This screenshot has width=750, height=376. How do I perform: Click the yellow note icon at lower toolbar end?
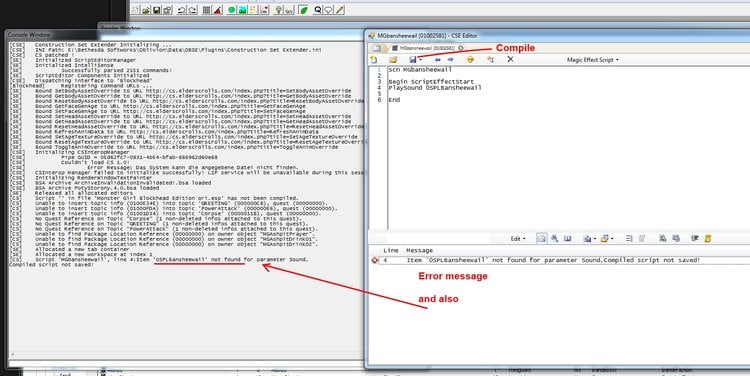708,238
